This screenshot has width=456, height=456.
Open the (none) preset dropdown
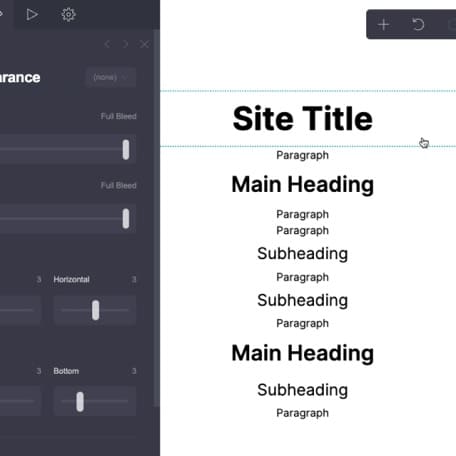tap(111, 77)
